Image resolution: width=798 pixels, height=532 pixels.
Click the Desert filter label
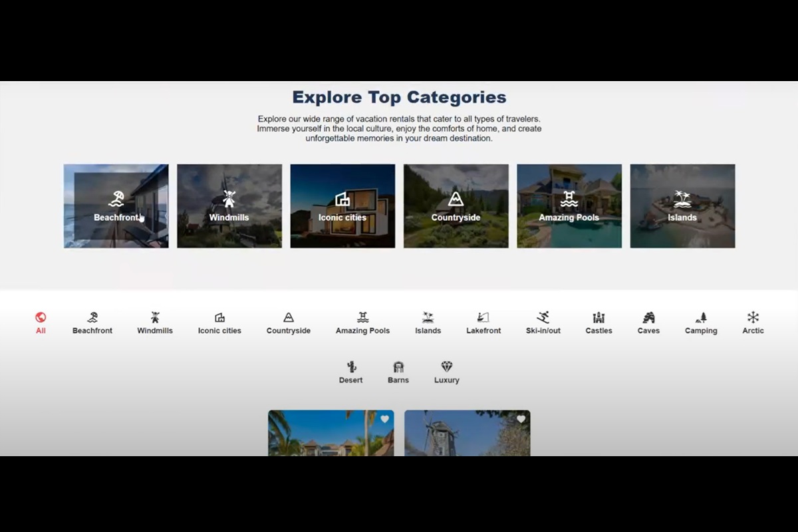[x=351, y=380]
